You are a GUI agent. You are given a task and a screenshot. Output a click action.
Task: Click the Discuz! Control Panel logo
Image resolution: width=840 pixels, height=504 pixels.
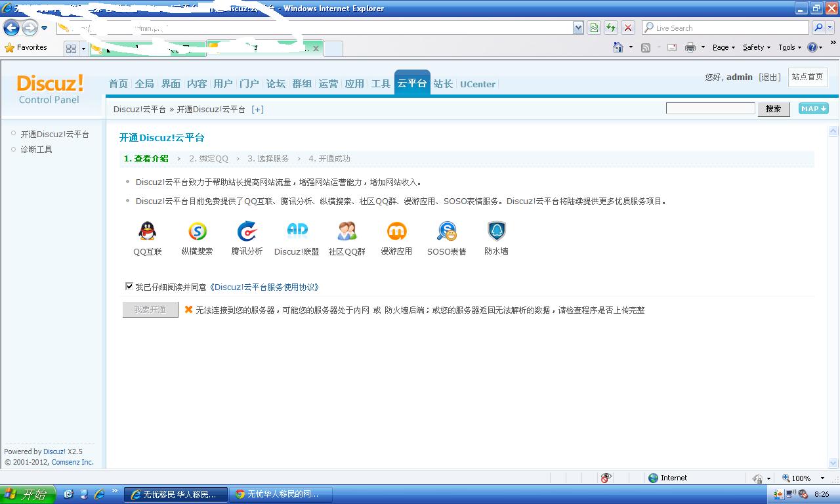[x=50, y=89]
